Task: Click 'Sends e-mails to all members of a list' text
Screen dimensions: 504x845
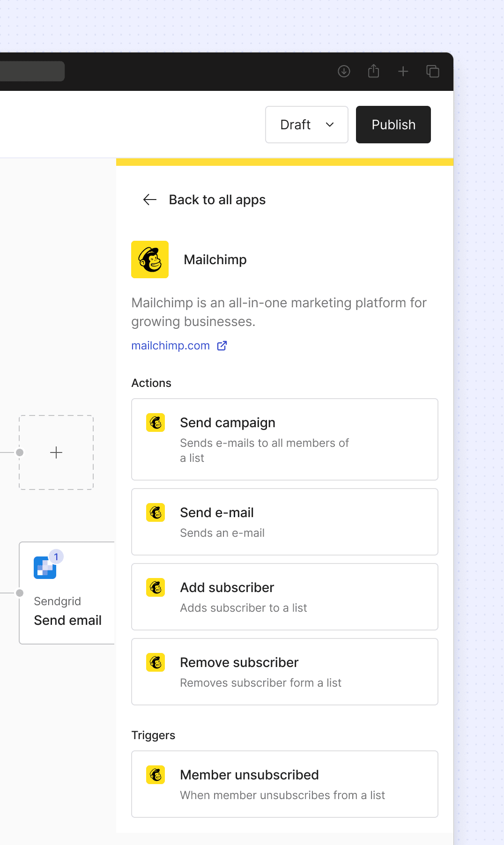Action: click(x=264, y=451)
